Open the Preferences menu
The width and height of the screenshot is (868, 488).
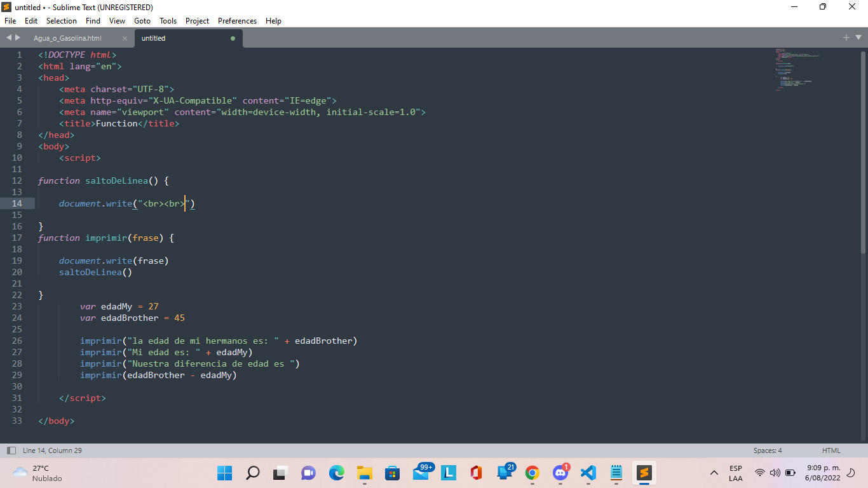click(237, 21)
